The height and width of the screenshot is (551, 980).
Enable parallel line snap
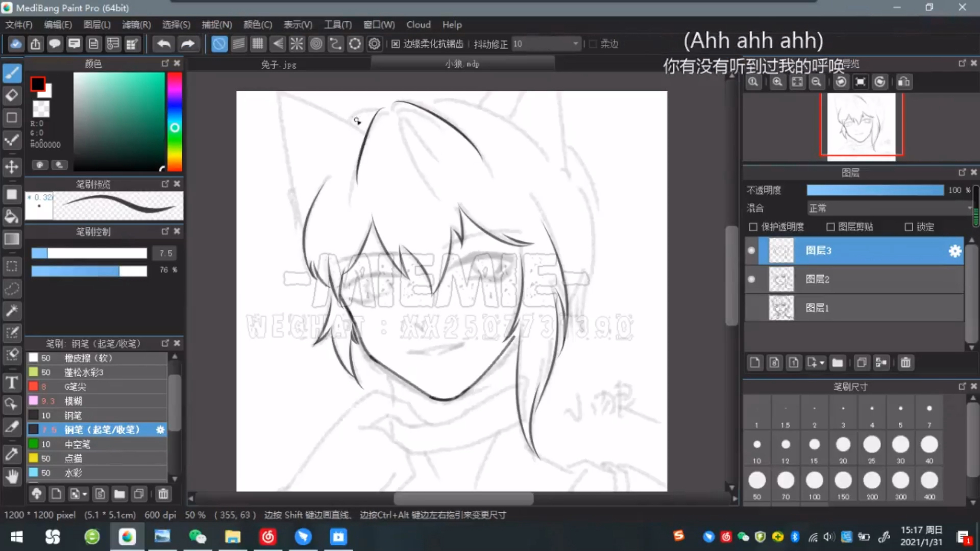coord(238,44)
